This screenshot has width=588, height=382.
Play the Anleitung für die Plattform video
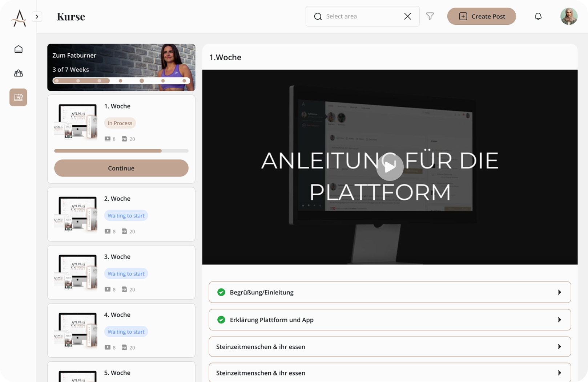coord(390,167)
